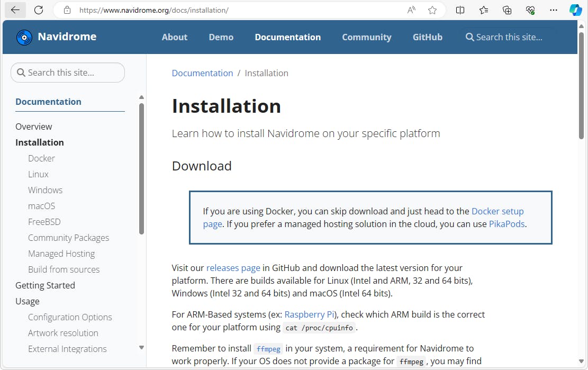Screen dimensions: 588x370
Task: Click the Navidrome logo icon
Action: 24,37
